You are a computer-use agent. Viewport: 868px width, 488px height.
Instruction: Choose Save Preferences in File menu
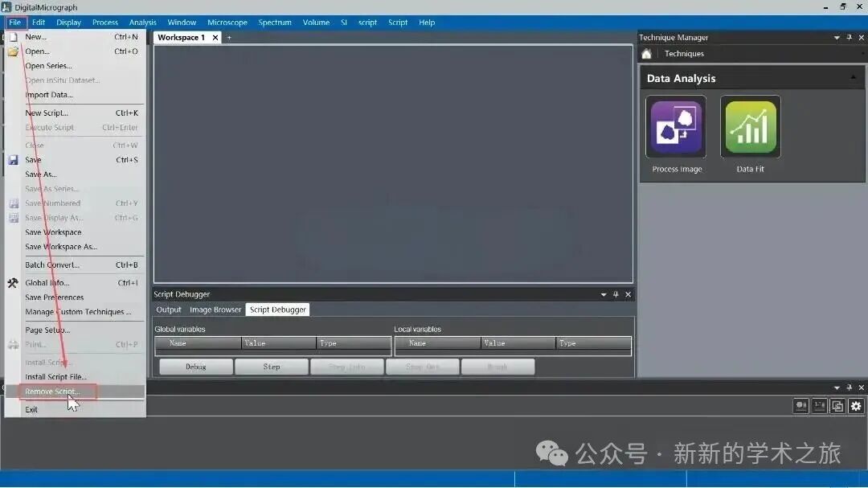[76, 297]
